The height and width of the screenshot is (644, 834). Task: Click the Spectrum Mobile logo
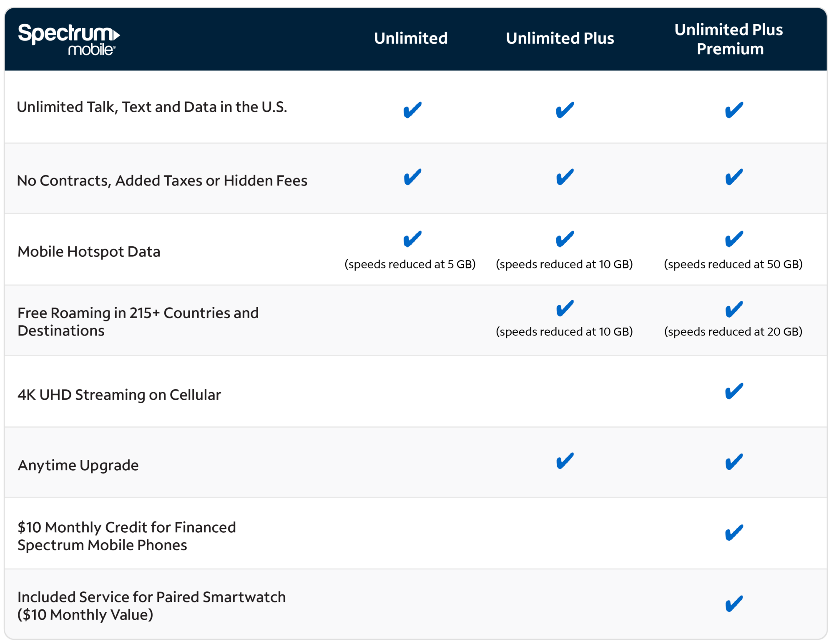tap(69, 40)
